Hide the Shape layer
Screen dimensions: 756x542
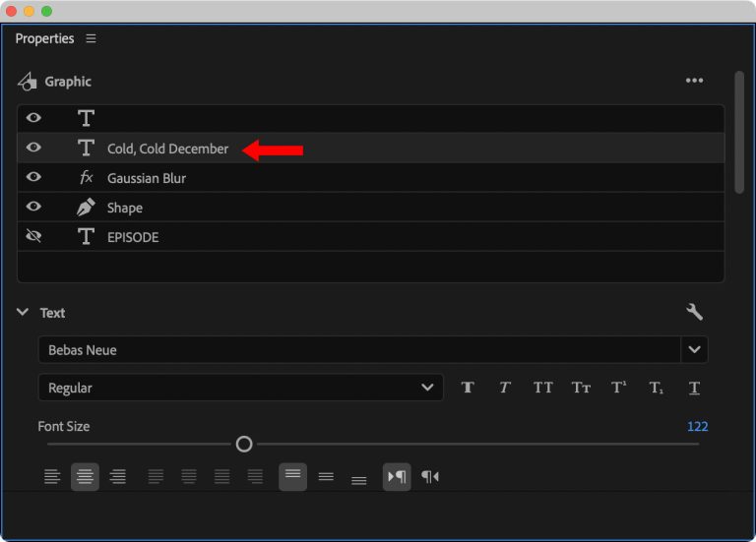(33, 208)
